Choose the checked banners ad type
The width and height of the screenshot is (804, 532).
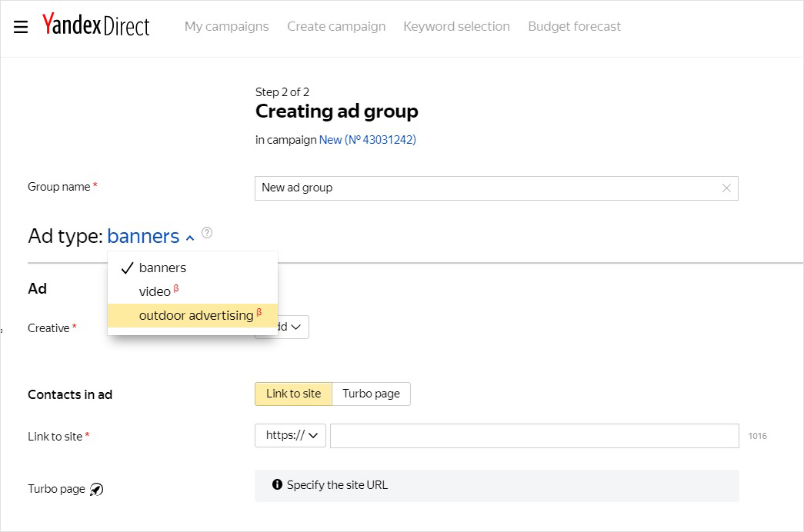[x=162, y=268]
